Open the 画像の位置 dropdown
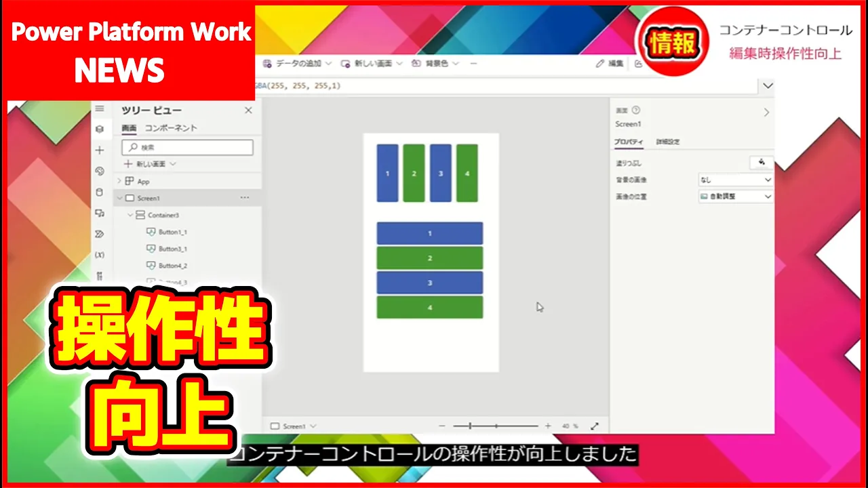 coord(736,197)
